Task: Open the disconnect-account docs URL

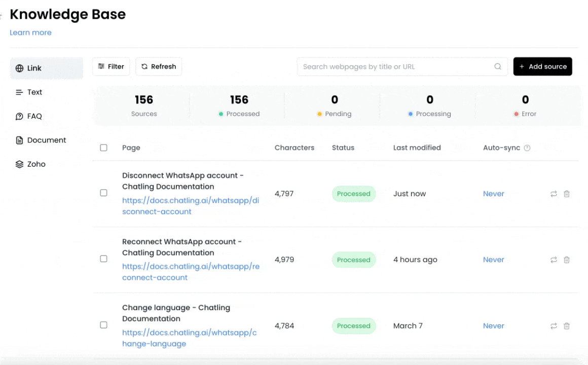Action: (191, 206)
